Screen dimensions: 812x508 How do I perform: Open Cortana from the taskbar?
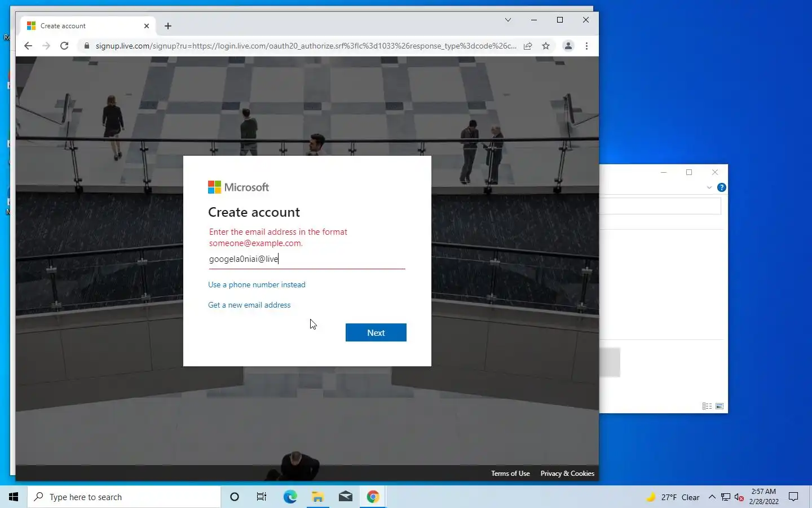point(235,497)
